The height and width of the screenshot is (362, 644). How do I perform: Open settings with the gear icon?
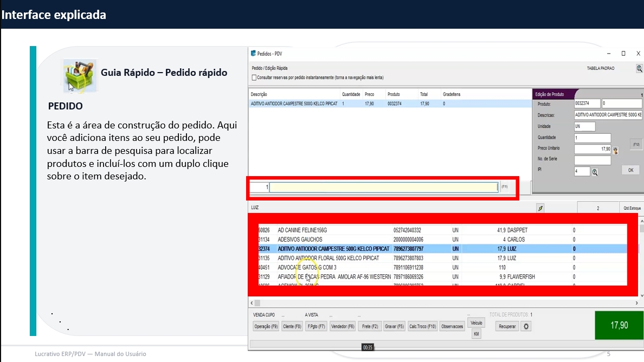pos(526,327)
